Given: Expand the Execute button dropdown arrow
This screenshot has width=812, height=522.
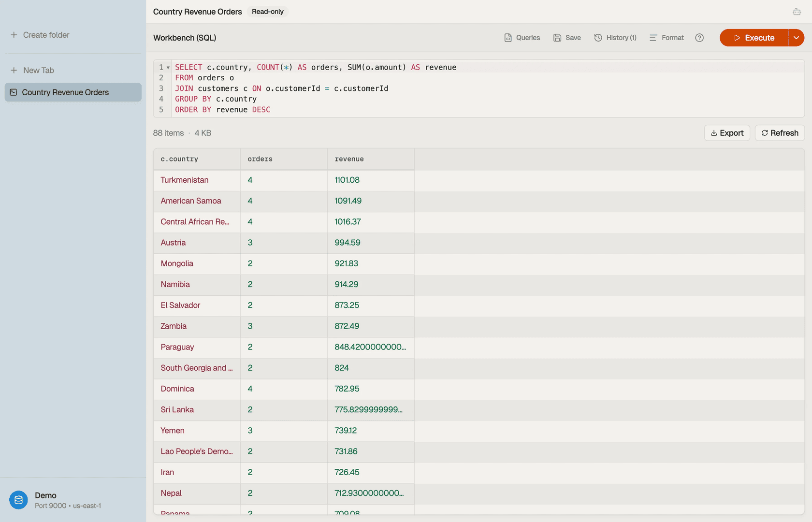Looking at the screenshot, I should pyautogui.click(x=796, y=38).
